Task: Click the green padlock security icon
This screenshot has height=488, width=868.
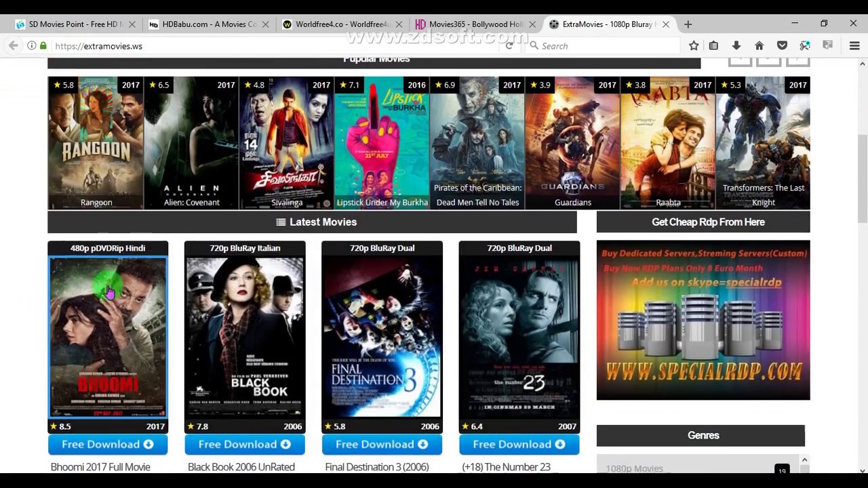Action: [x=43, y=45]
